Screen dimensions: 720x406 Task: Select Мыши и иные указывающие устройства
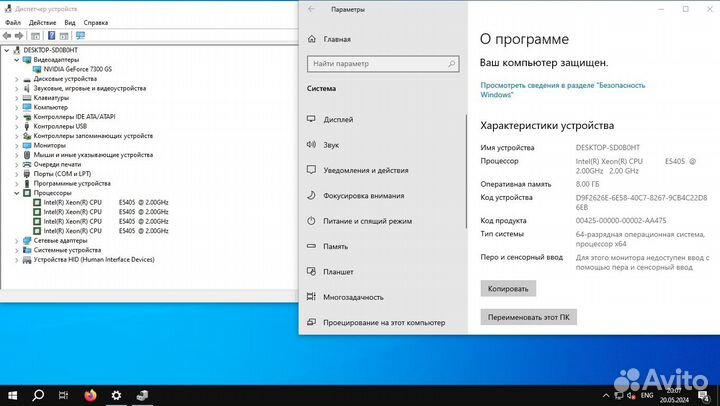coord(93,155)
